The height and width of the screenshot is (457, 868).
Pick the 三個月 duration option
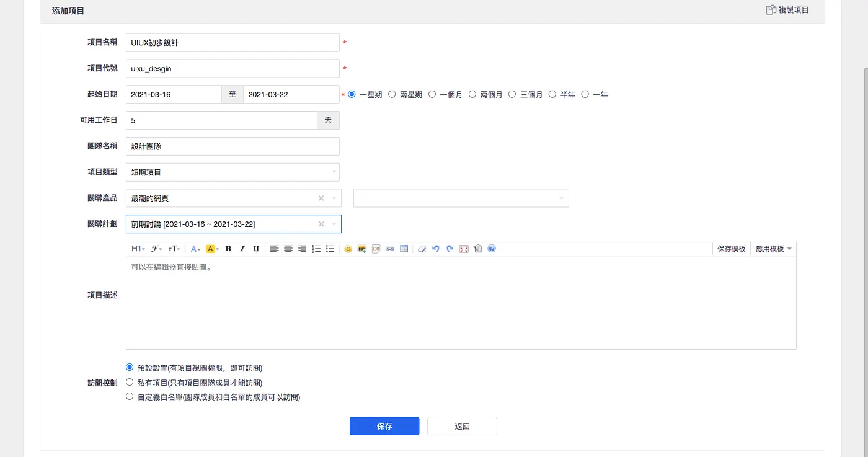coord(512,94)
